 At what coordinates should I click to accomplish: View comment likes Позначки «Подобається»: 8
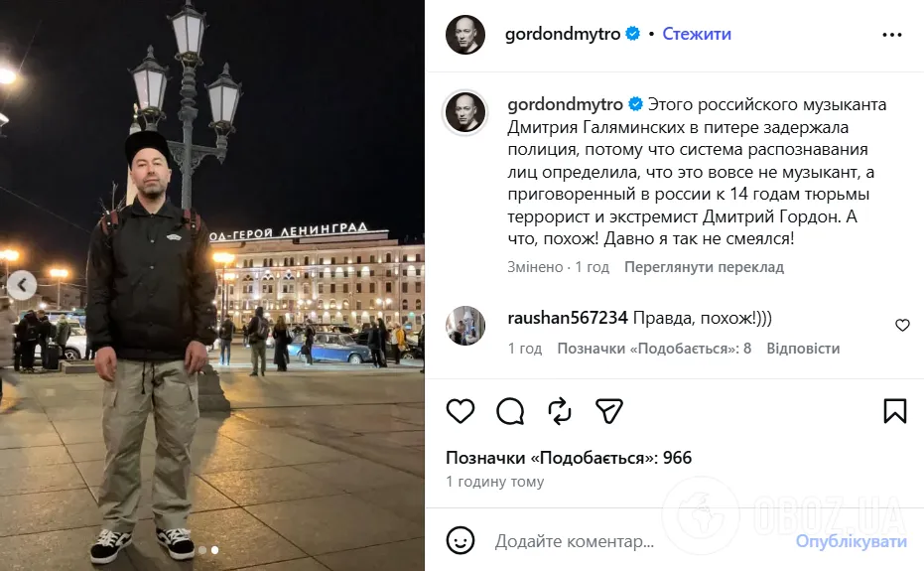(x=654, y=349)
